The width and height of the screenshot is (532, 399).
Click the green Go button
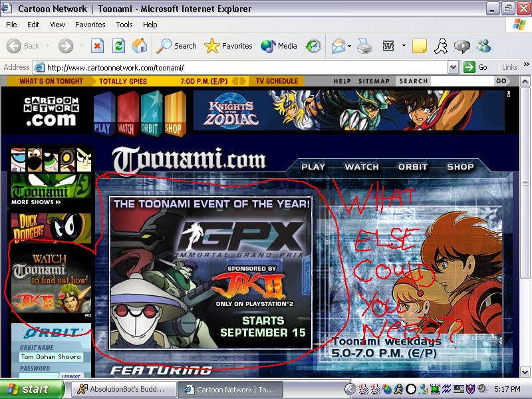pyautogui.click(x=476, y=67)
